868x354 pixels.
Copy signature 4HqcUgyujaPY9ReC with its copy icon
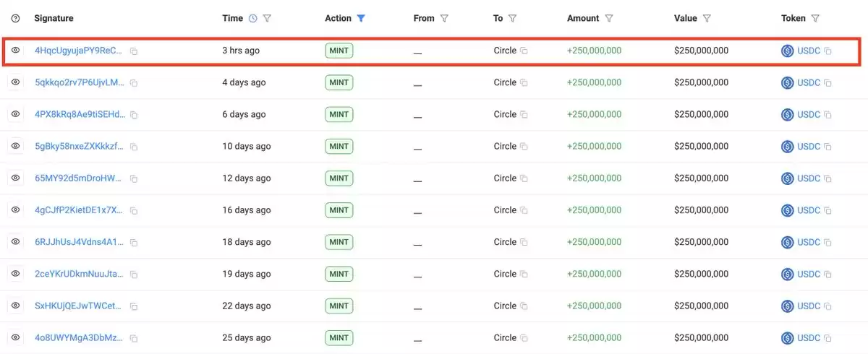(134, 51)
